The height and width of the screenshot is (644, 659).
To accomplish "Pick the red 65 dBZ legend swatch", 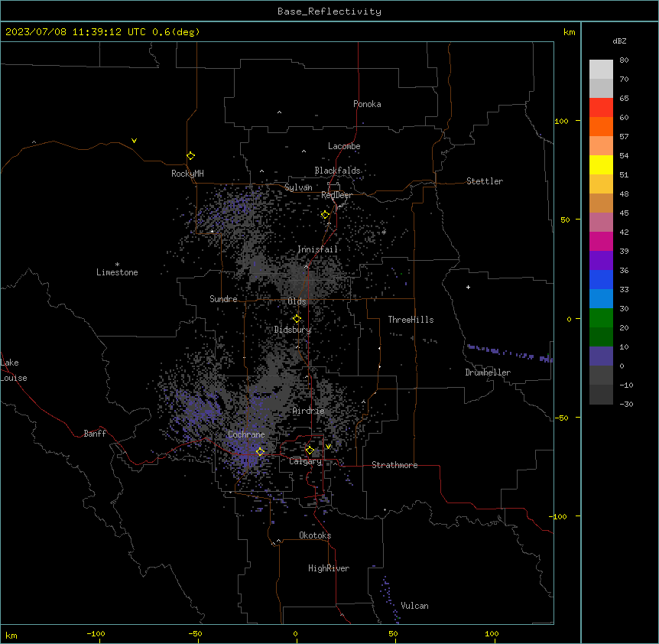I will (601, 108).
